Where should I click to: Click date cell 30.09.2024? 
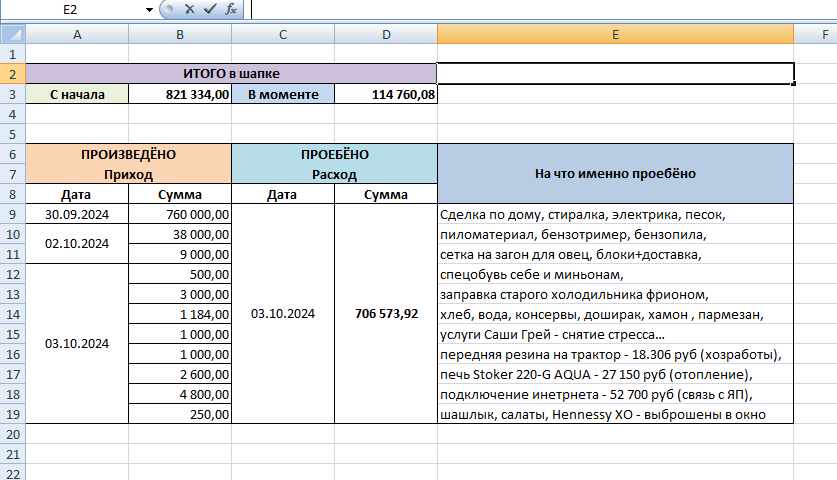[77, 214]
